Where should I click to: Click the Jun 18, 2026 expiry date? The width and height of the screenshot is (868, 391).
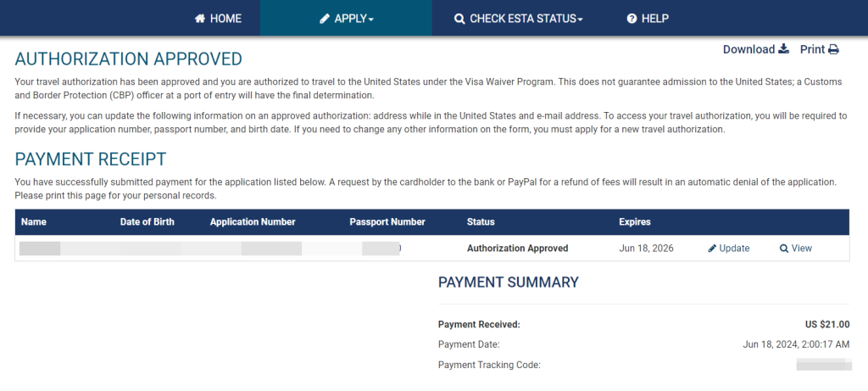point(646,249)
